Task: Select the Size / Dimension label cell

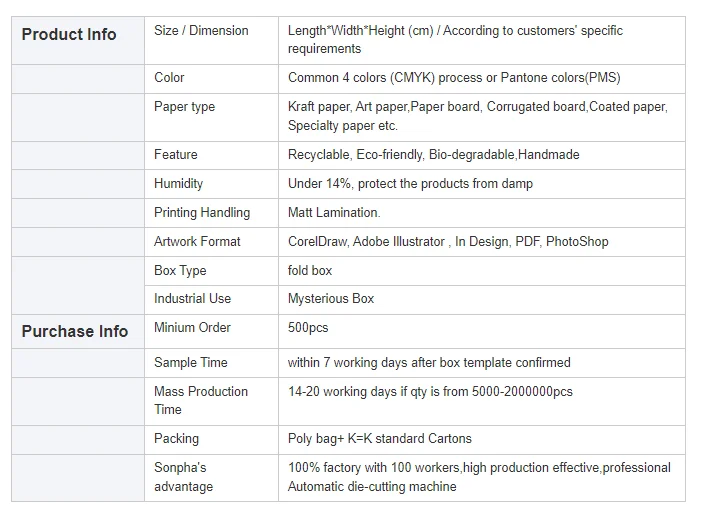Action: pos(201,31)
